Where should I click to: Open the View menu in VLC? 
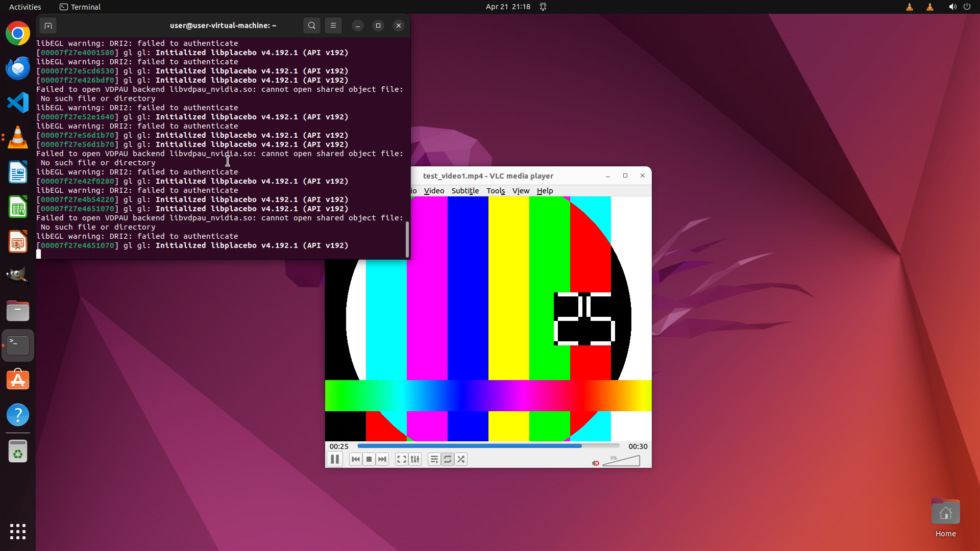point(521,191)
